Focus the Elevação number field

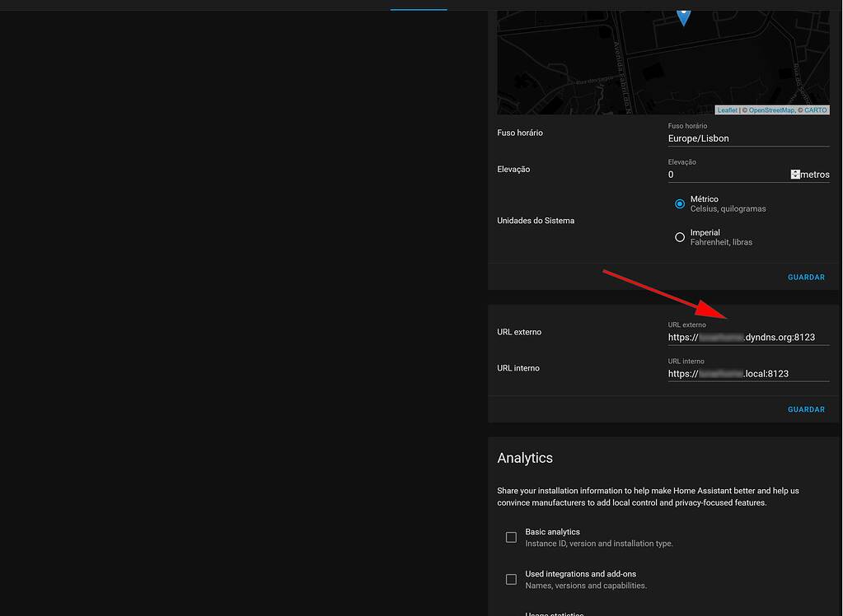pos(727,175)
